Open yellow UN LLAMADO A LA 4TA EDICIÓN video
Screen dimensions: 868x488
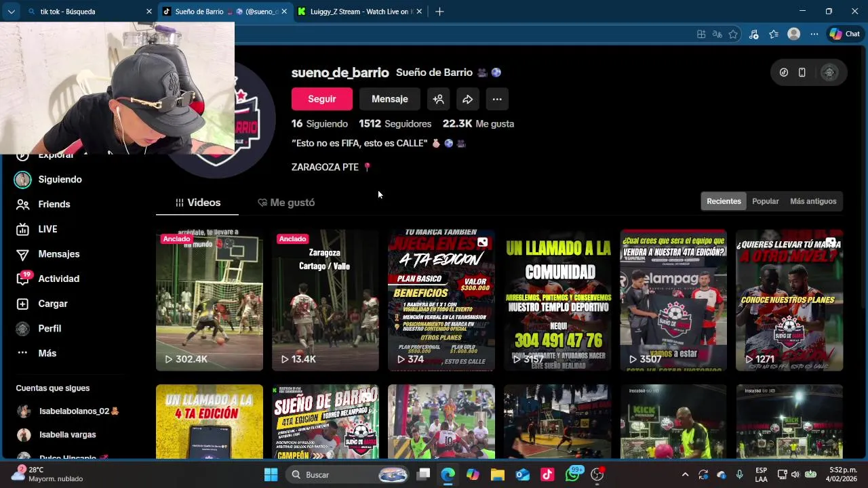pos(210,422)
